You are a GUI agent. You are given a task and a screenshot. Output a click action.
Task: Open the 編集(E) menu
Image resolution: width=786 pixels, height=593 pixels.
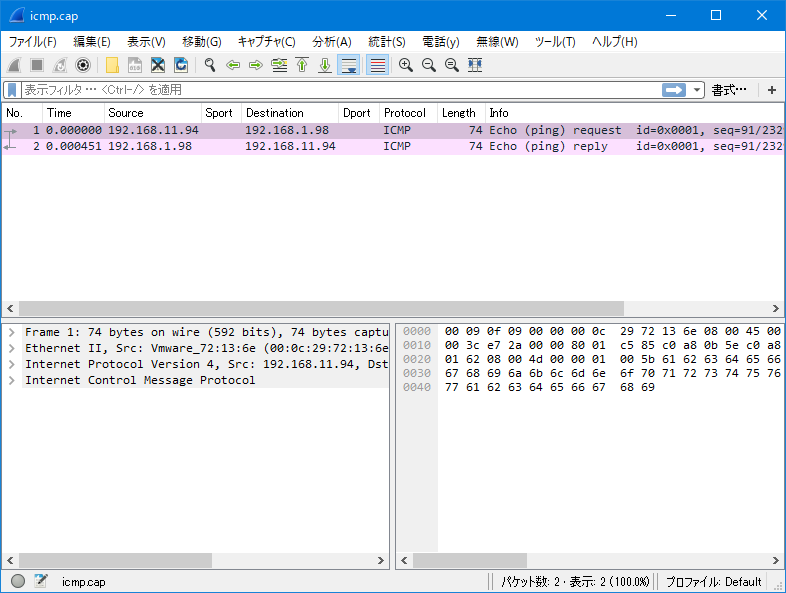[x=92, y=42]
